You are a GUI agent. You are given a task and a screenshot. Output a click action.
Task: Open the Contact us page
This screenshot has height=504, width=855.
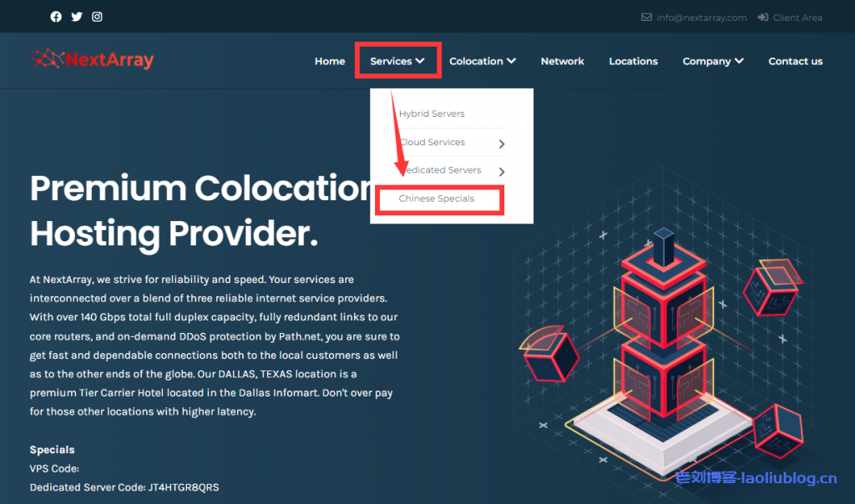[x=795, y=61]
